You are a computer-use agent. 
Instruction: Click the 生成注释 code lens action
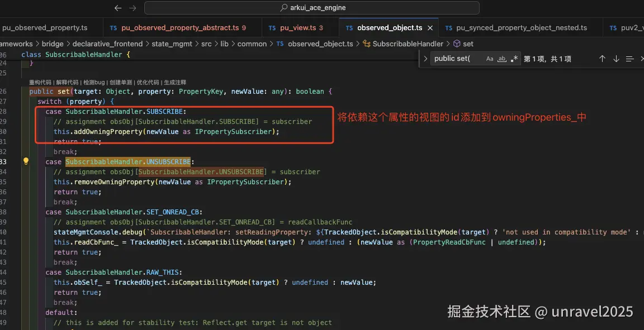(175, 82)
